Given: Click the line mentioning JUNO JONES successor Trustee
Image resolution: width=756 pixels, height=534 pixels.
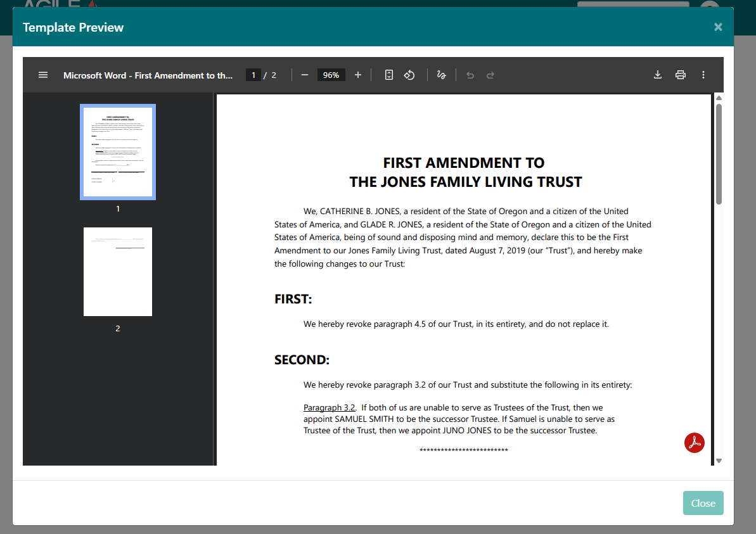Looking at the screenshot, I should (451, 431).
